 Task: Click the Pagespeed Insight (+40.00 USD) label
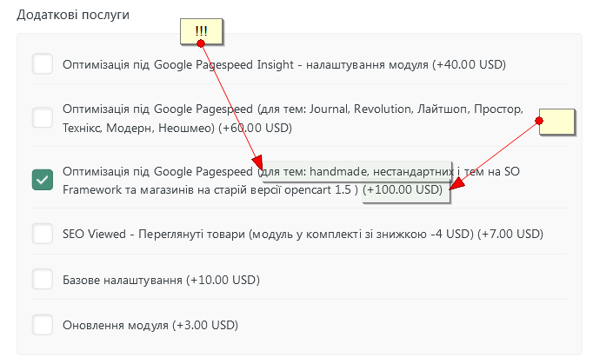pyautogui.click(x=284, y=65)
